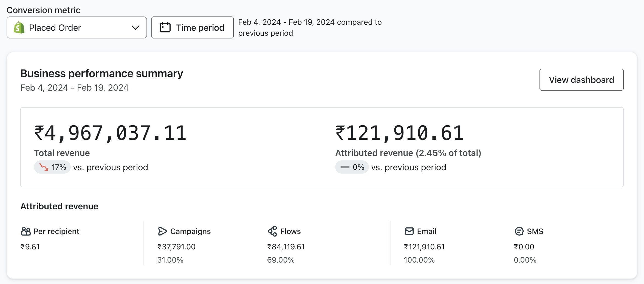Viewport: 644px width, 284px height.
Task: Click the 69.00% flows percentage
Action: 281,260
